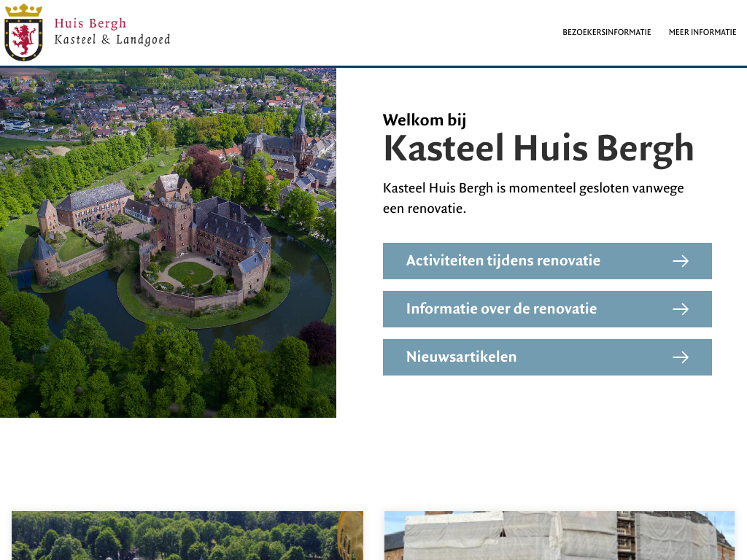Viewport: 747px width, 560px height.
Task: Click the arrow icon on the Nieuwsartikelen button
Action: 680,357
